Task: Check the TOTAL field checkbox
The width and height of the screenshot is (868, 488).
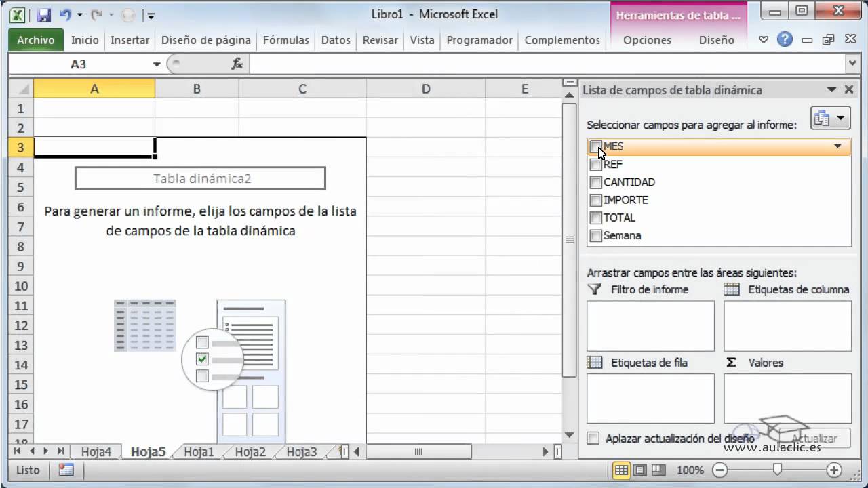Action: coord(596,218)
